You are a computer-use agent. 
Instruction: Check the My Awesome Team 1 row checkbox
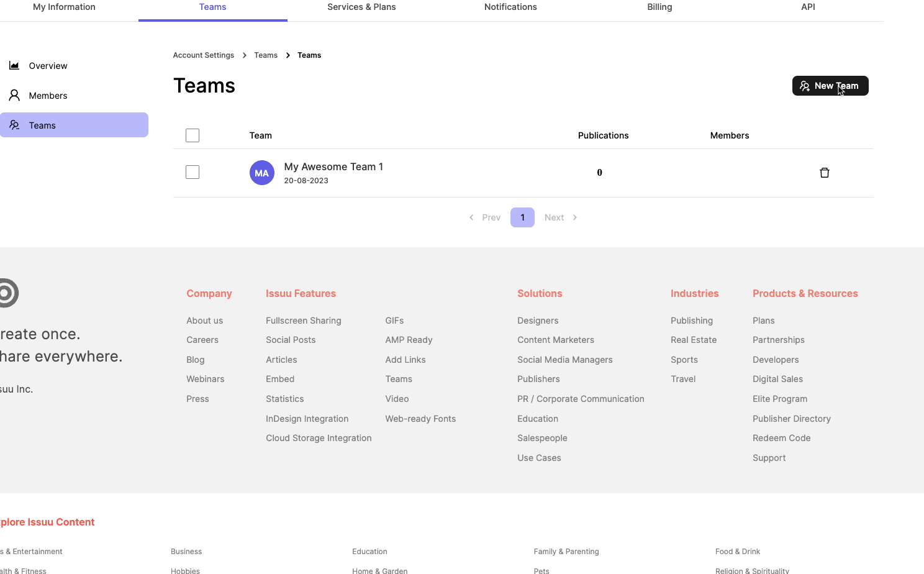click(192, 172)
